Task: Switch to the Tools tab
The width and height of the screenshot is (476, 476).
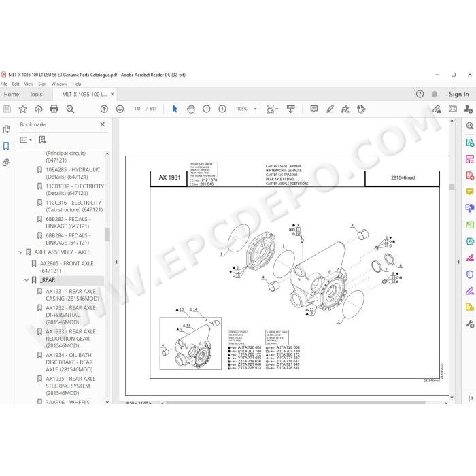Action: tap(36, 94)
